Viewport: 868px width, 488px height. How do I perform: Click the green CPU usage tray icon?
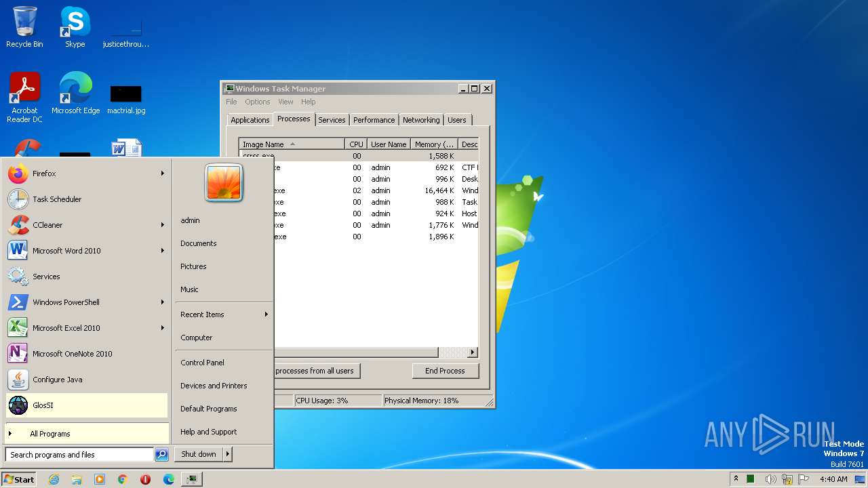coord(751,479)
